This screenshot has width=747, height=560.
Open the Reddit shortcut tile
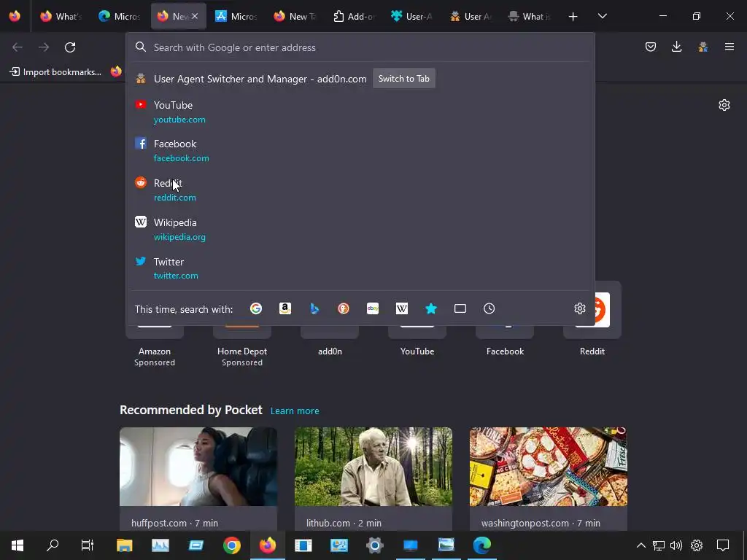click(x=592, y=319)
